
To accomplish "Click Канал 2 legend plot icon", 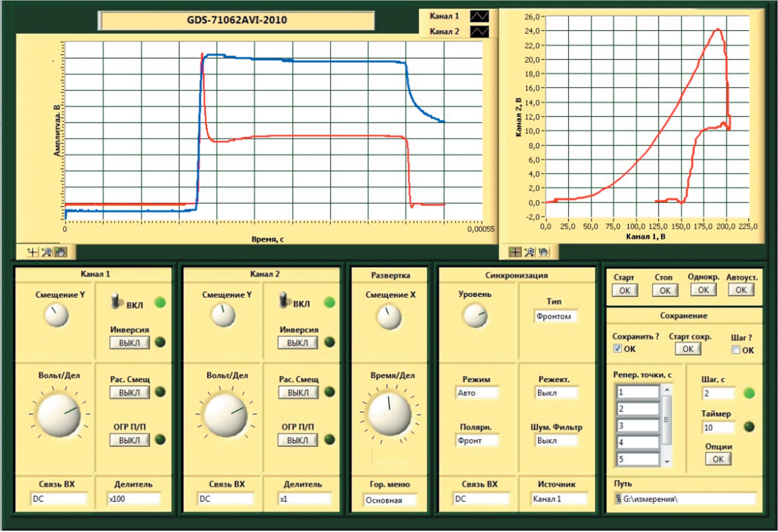I will tap(479, 32).
